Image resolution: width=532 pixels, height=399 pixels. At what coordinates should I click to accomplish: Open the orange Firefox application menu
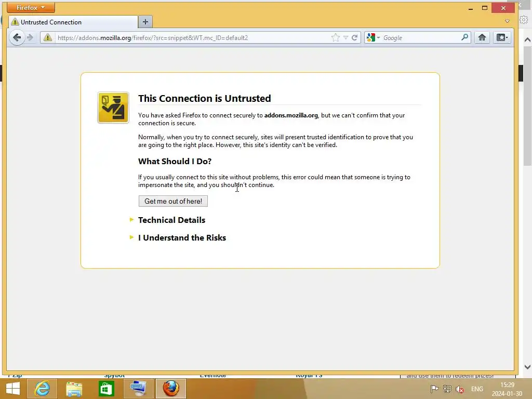click(x=31, y=7)
